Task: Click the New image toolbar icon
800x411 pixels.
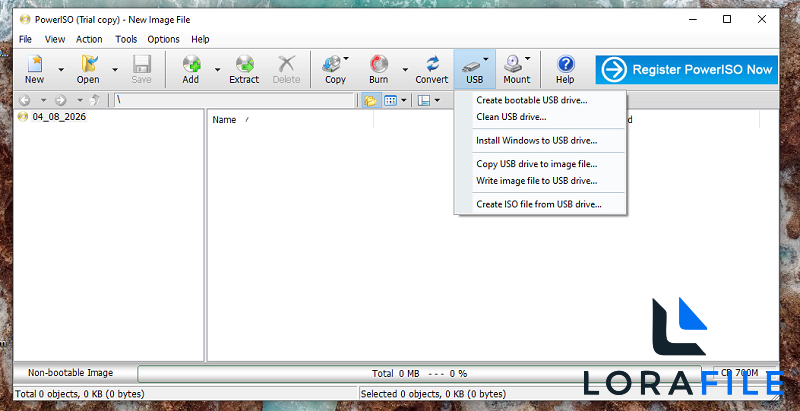Action: coord(35,69)
